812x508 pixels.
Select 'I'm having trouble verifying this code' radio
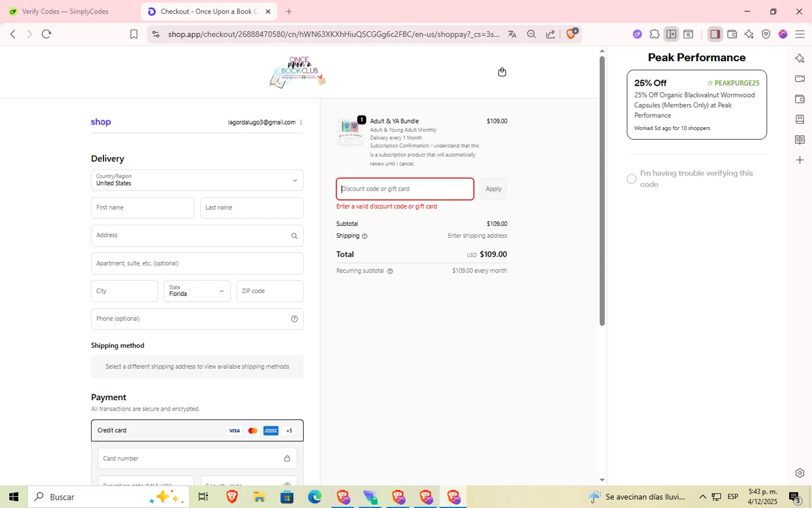[631, 179]
